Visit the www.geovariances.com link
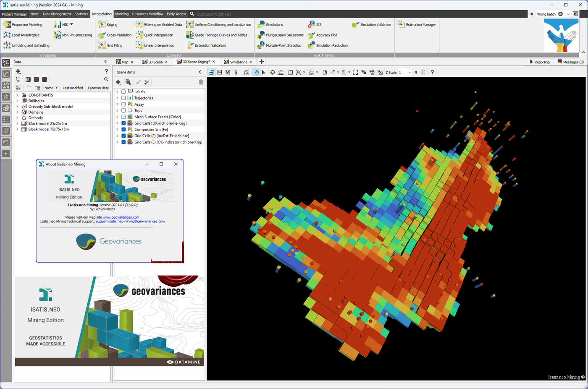588x389 pixels. tap(121, 217)
